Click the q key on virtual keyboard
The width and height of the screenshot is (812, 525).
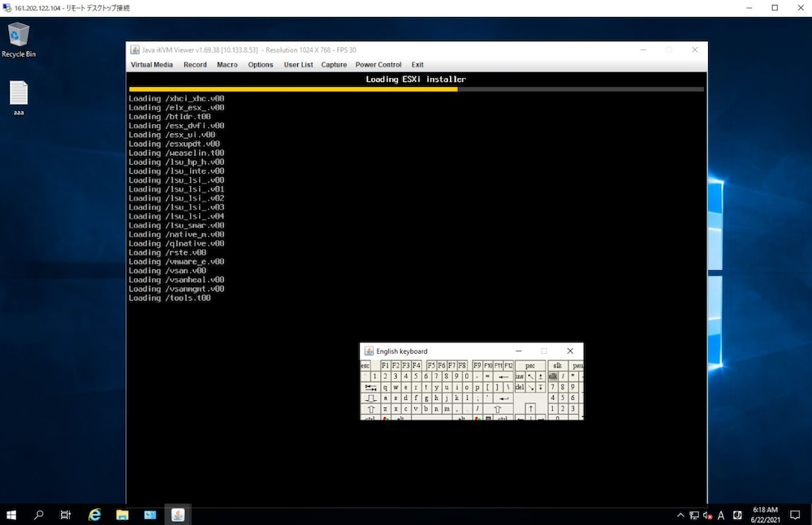click(x=386, y=387)
